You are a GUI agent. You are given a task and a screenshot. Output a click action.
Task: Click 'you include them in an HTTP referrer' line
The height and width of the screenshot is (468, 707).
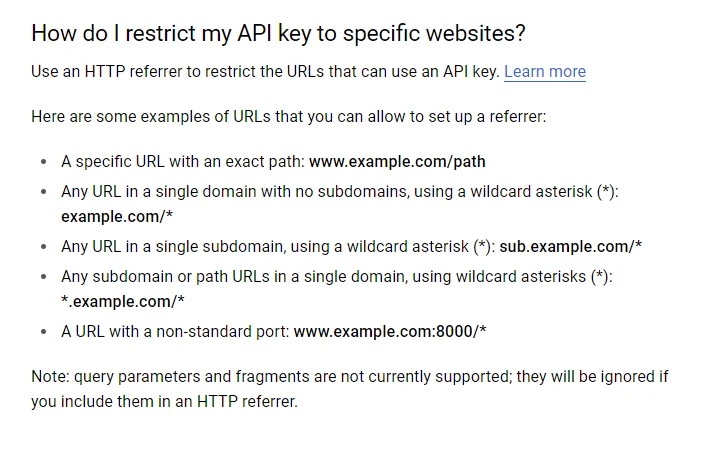click(164, 401)
